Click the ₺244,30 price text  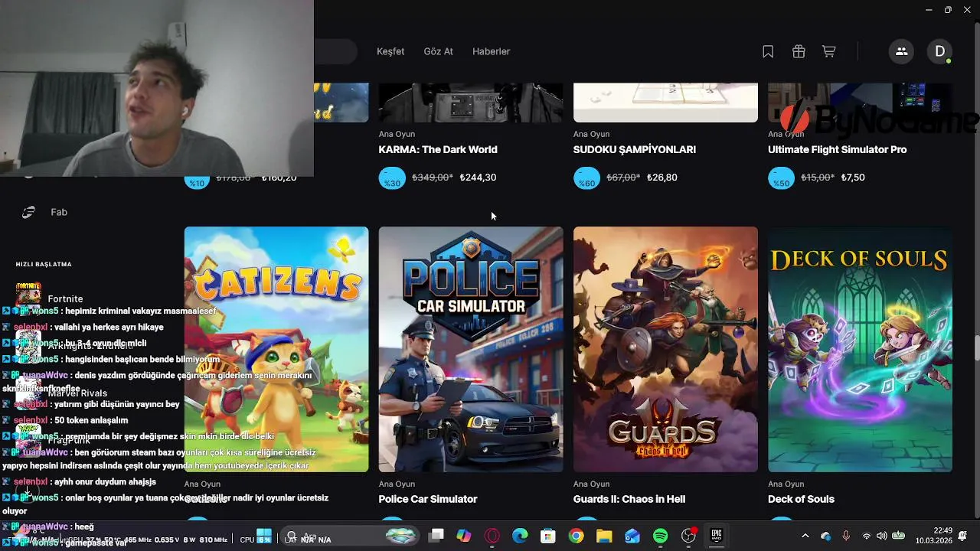tap(478, 177)
